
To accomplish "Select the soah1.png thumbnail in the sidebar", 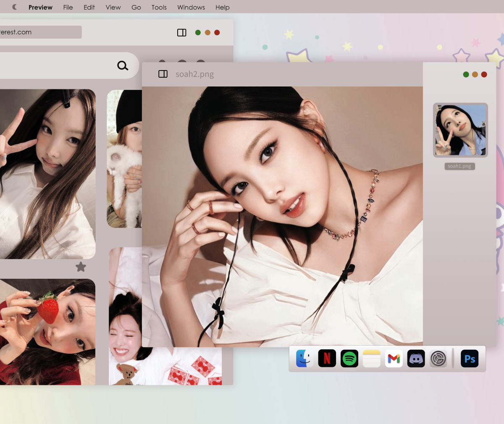I will [x=460, y=130].
